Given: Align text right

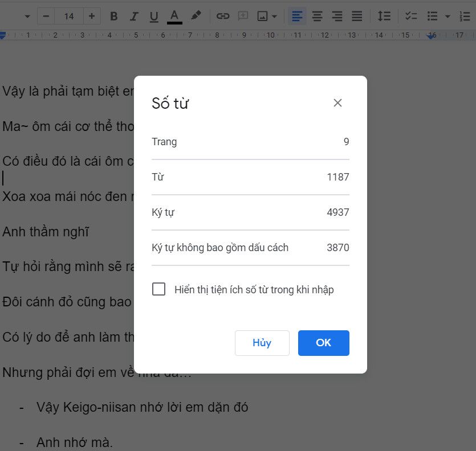Looking at the screenshot, I should (x=337, y=16).
